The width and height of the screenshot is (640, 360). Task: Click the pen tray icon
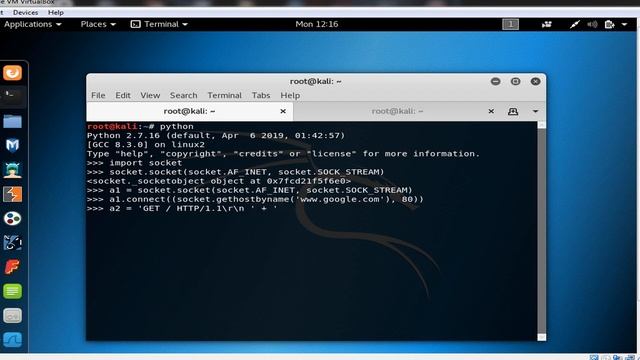[x=575, y=24]
